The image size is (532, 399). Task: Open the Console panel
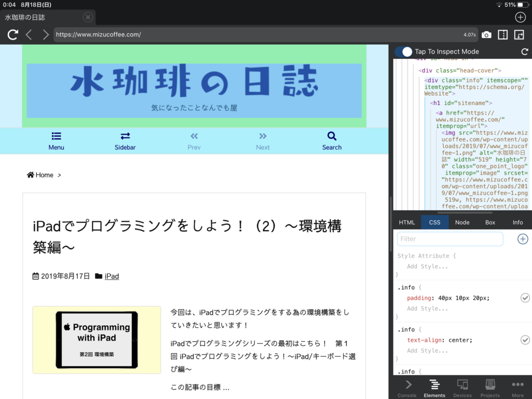[407, 388]
